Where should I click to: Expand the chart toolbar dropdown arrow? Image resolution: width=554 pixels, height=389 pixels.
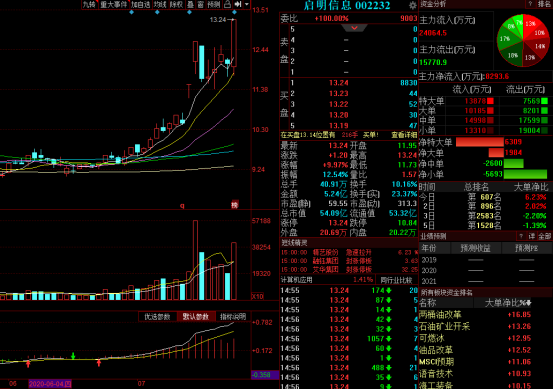pyautogui.click(x=247, y=4)
